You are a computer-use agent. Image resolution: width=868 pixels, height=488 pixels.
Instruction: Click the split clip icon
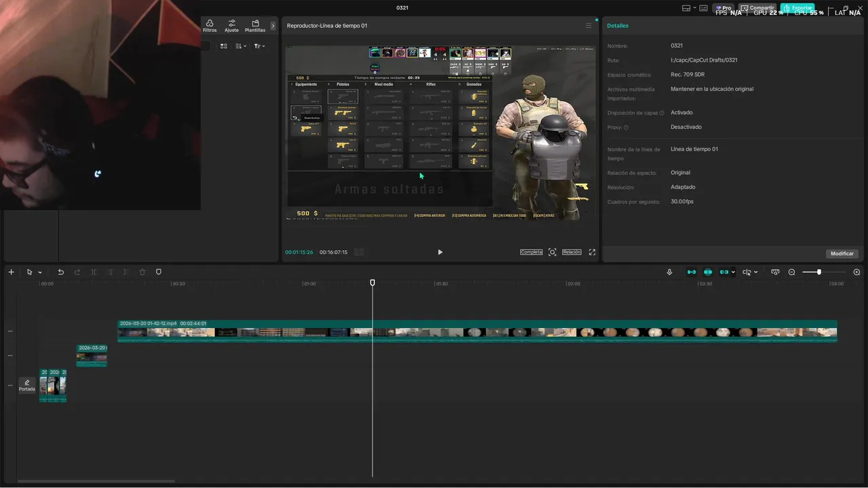[x=94, y=272]
